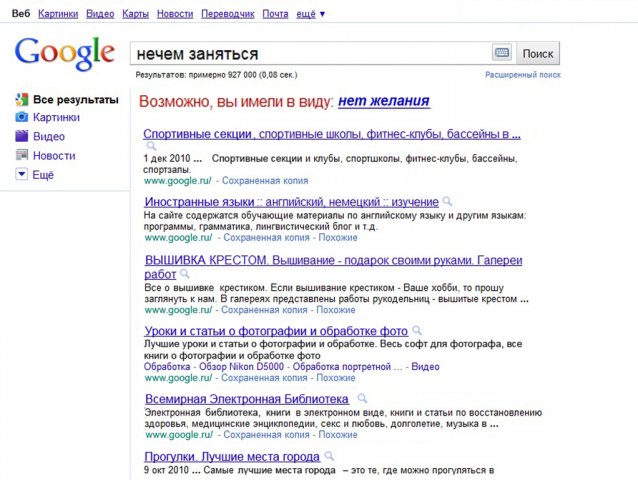This screenshot has width=638, height=480.
Task: Open Картинки in the top navigation bar
Action: [58, 14]
